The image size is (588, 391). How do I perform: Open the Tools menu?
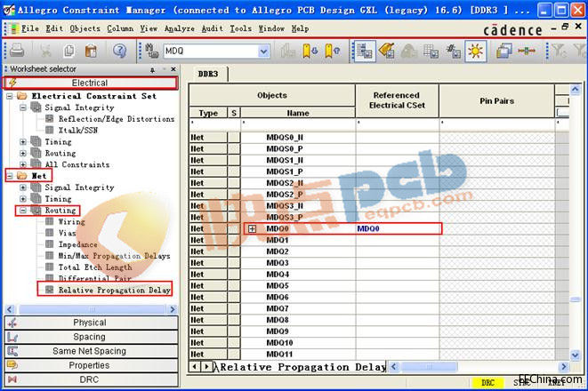tap(241, 28)
